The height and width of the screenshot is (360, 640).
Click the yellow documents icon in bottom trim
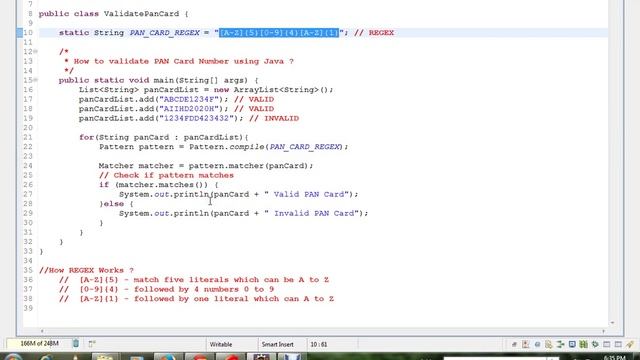[549, 344]
